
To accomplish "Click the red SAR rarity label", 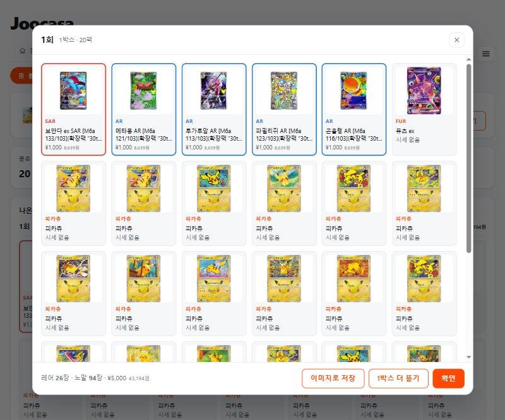I will [x=50, y=121].
